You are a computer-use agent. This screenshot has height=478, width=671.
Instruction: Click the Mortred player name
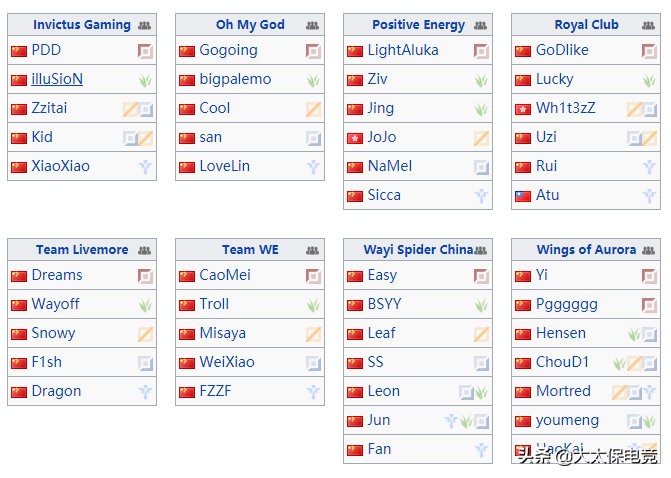click(x=563, y=391)
